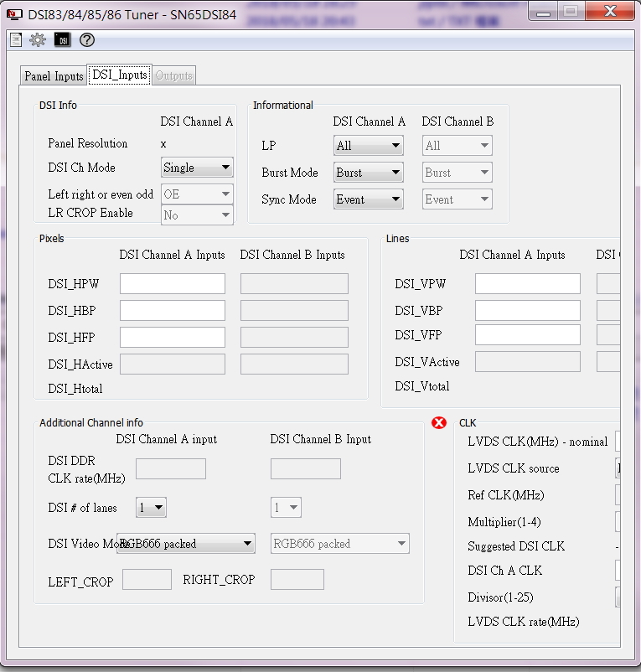Screen dimensions: 641x672
Task: Open settings via gear toolbar icon
Action: click(37, 40)
